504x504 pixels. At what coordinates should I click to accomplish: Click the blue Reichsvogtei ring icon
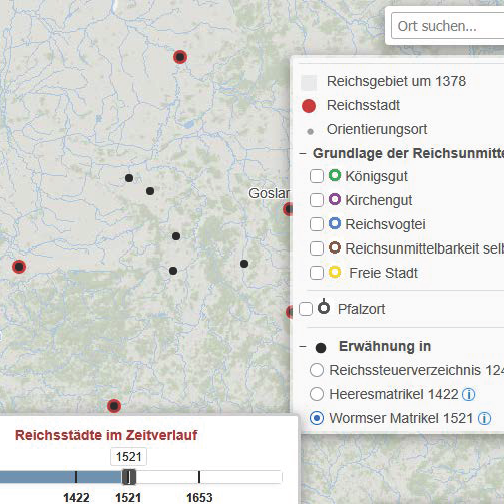pyautogui.click(x=335, y=223)
